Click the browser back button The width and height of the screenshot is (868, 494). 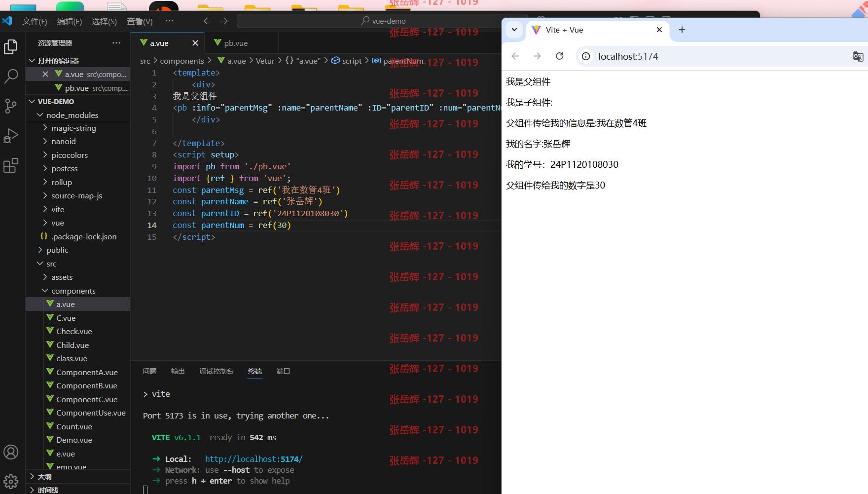[x=515, y=56]
